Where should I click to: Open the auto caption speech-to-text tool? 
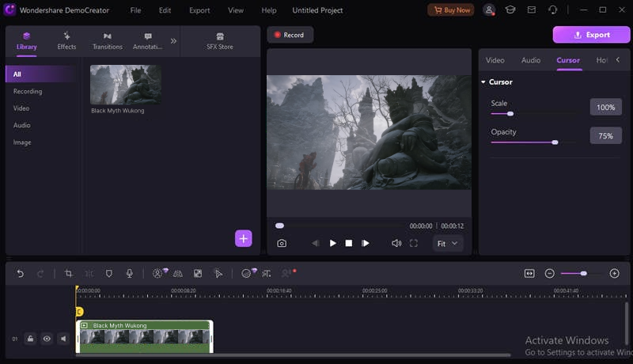(267, 274)
